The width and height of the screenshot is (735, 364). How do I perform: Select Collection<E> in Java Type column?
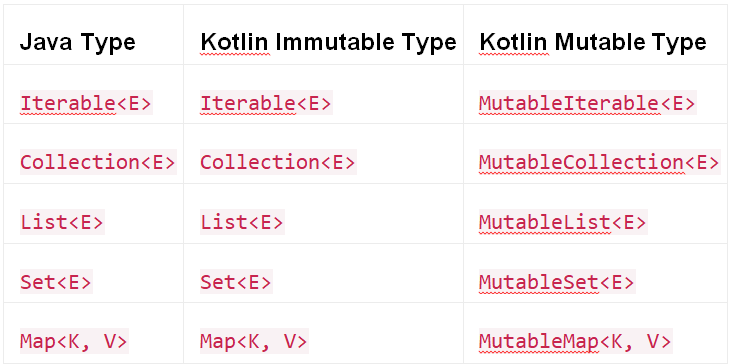click(98, 162)
